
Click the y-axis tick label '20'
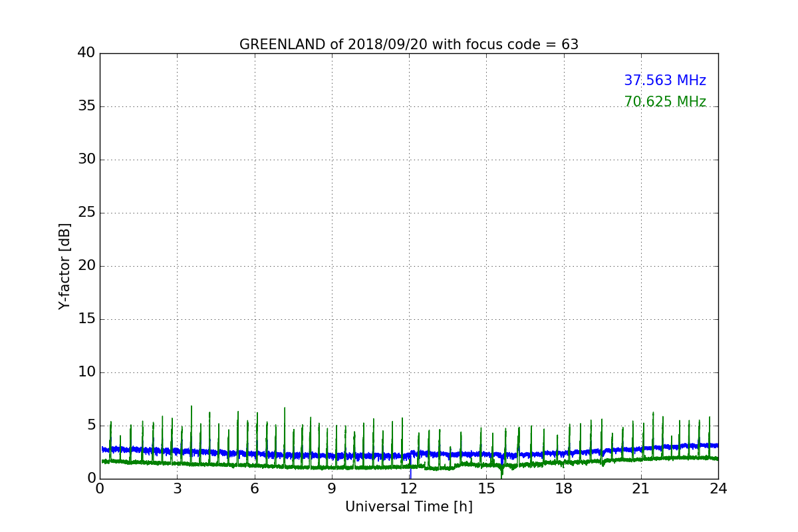click(86, 265)
